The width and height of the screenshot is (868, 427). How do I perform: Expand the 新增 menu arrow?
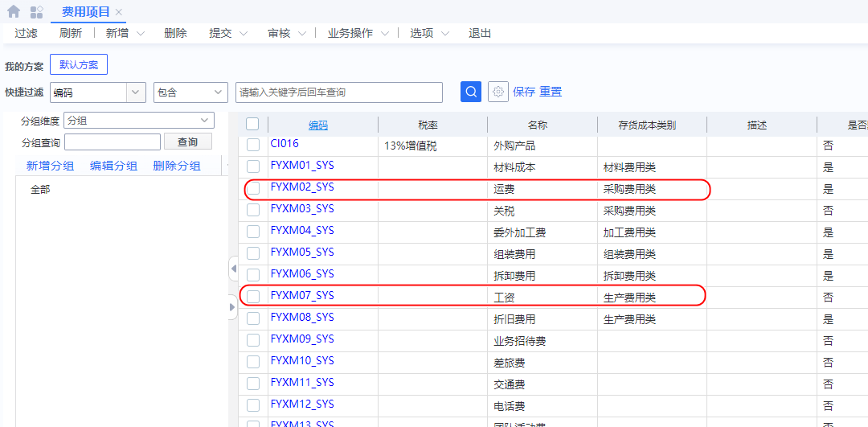tap(141, 34)
